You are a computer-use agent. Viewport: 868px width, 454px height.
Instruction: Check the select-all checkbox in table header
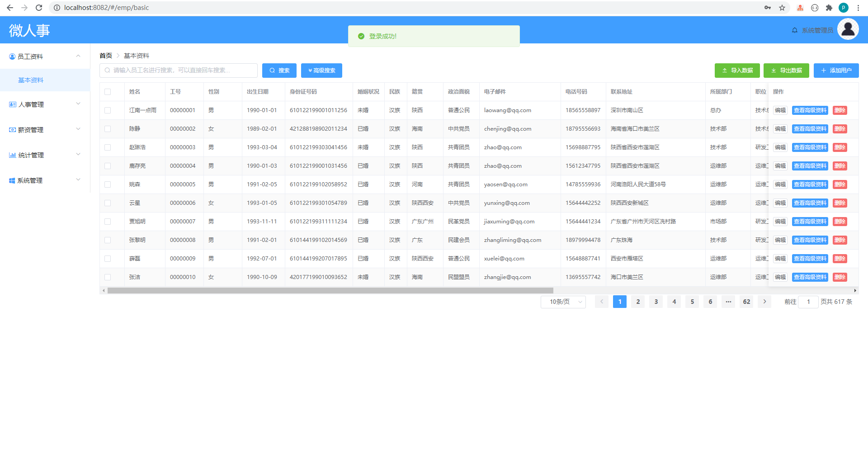pyautogui.click(x=107, y=92)
